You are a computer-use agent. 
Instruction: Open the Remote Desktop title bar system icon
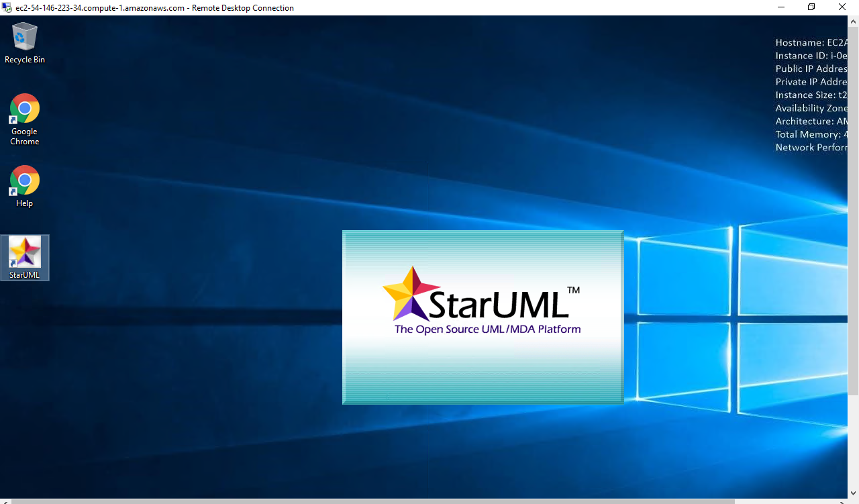pos(7,7)
